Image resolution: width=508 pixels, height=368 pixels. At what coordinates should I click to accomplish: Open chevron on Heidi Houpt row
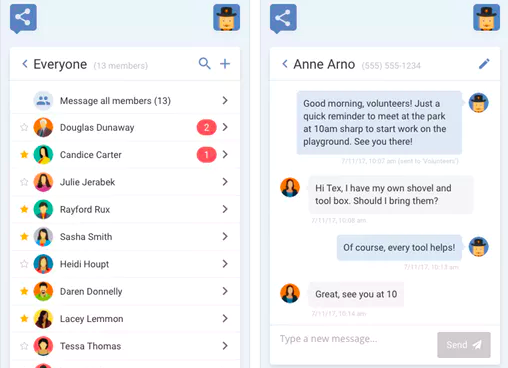coord(225,264)
